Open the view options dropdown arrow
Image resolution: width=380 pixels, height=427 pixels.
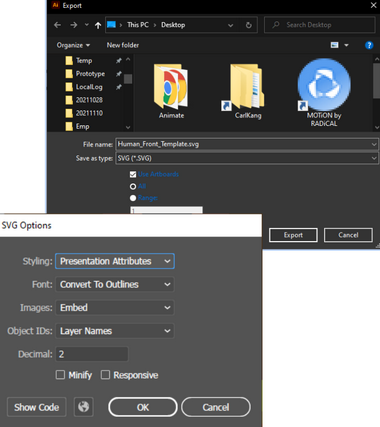pos(346,45)
